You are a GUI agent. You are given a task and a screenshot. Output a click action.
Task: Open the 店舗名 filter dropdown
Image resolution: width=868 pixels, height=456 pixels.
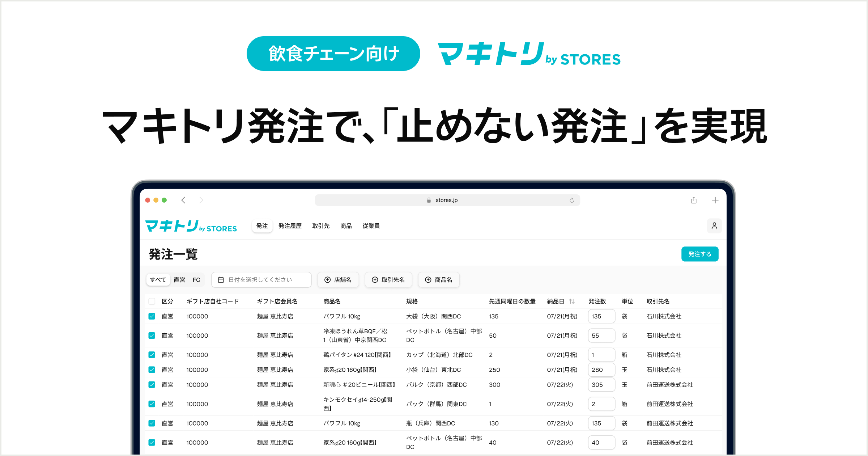(x=338, y=280)
